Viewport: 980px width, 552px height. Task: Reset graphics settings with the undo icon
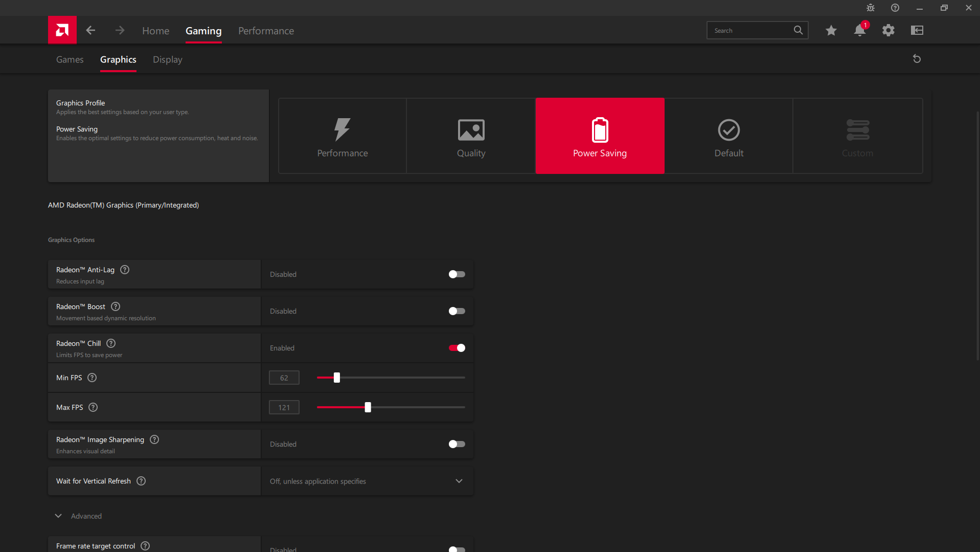click(917, 59)
